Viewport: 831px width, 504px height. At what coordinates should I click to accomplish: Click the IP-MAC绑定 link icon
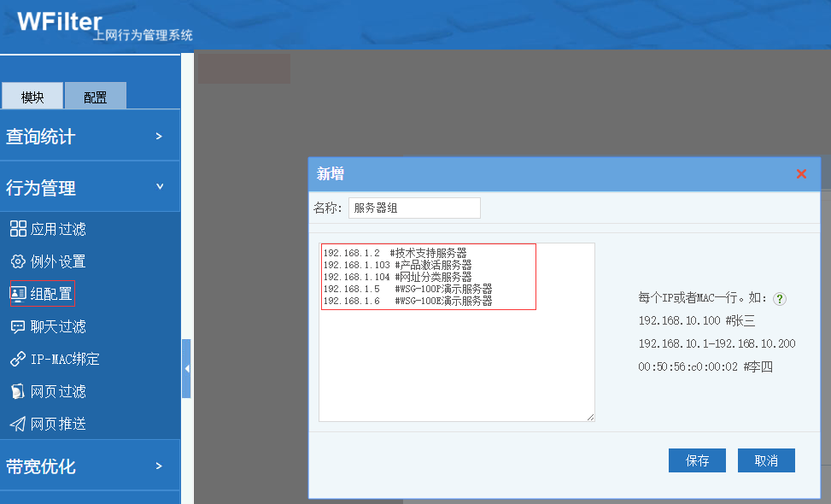(x=18, y=359)
